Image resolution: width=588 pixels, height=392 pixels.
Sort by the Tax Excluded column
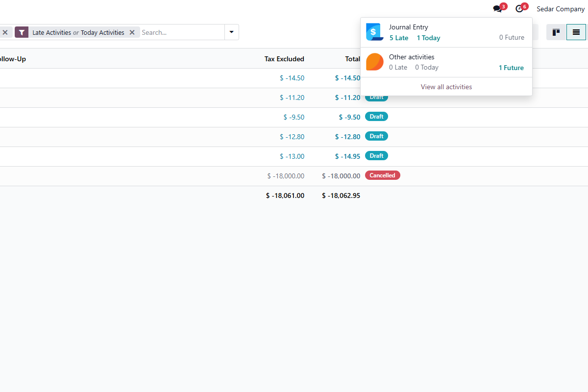[284, 59]
